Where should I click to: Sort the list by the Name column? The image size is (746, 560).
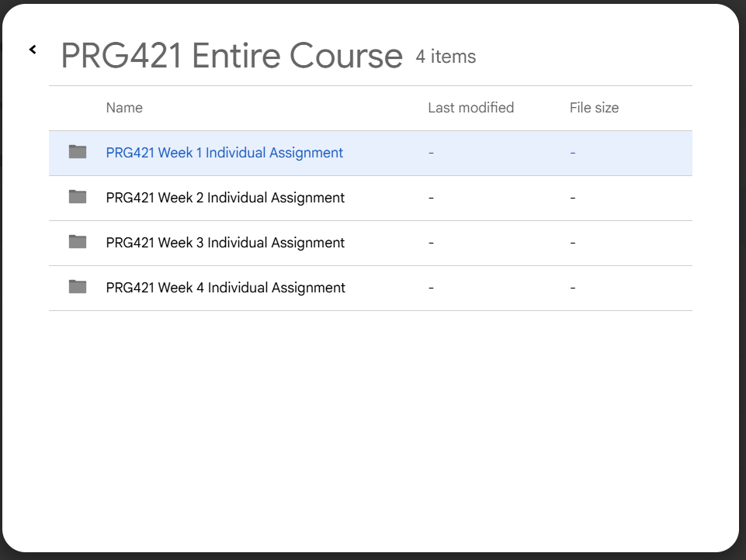coord(123,108)
